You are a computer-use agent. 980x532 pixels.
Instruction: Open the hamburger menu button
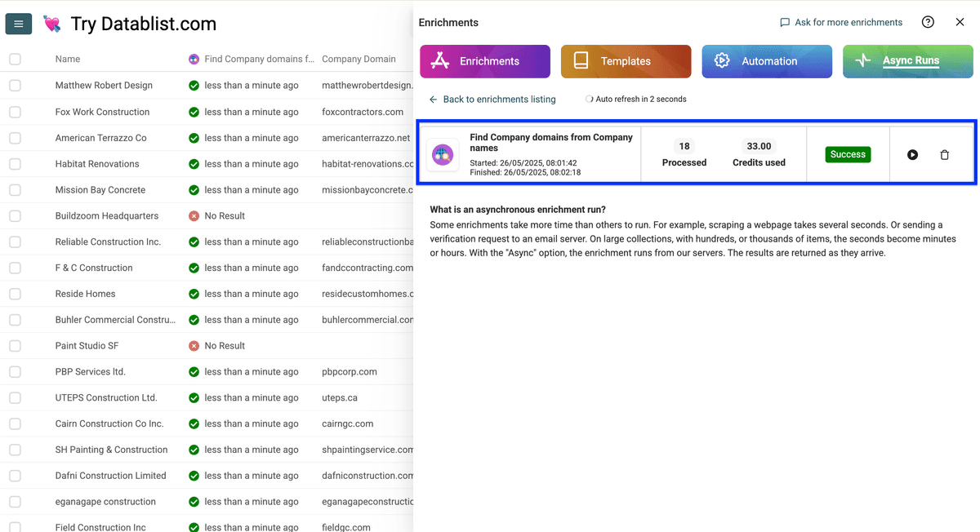coord(19,24)
